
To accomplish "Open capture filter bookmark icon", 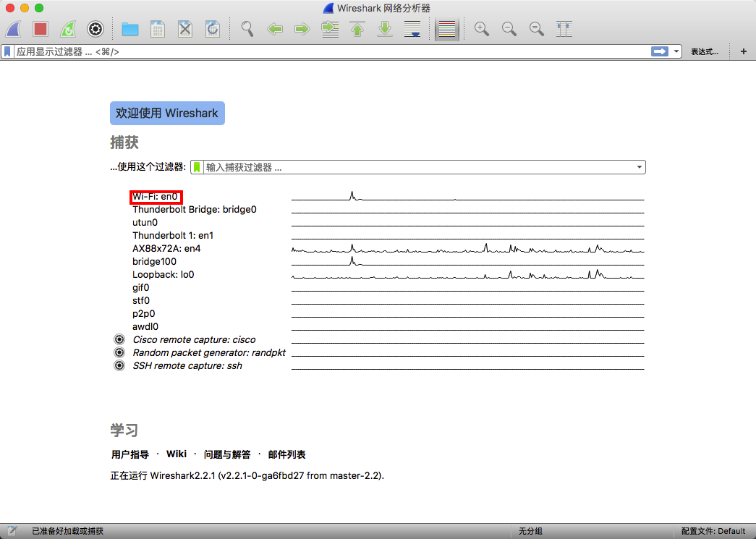I will [x=197, y=167].
